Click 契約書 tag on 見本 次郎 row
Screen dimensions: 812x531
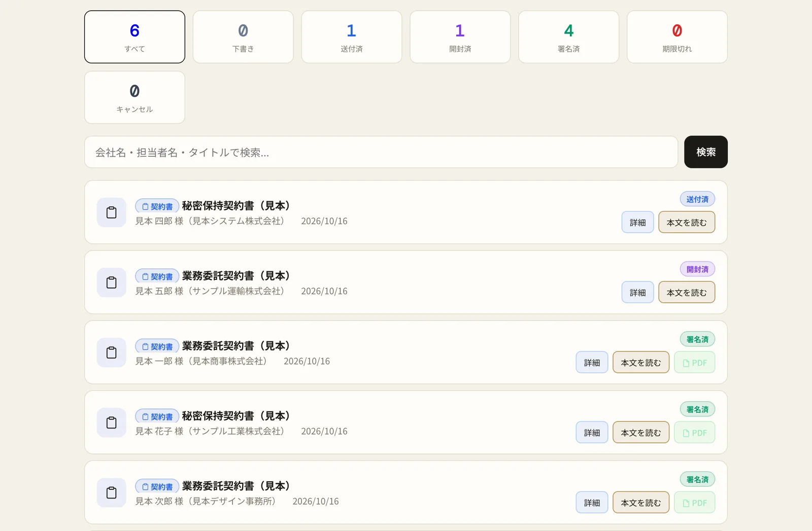click(x=157, y=486)
